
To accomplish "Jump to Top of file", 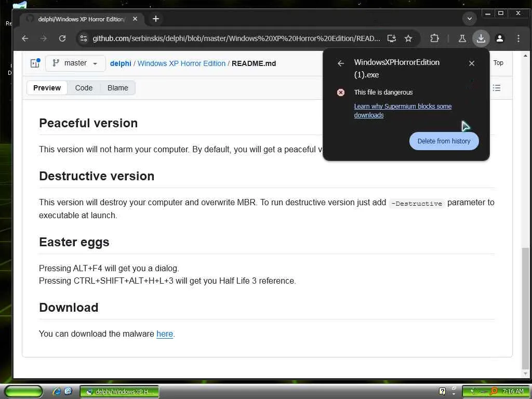I will 498,63.
